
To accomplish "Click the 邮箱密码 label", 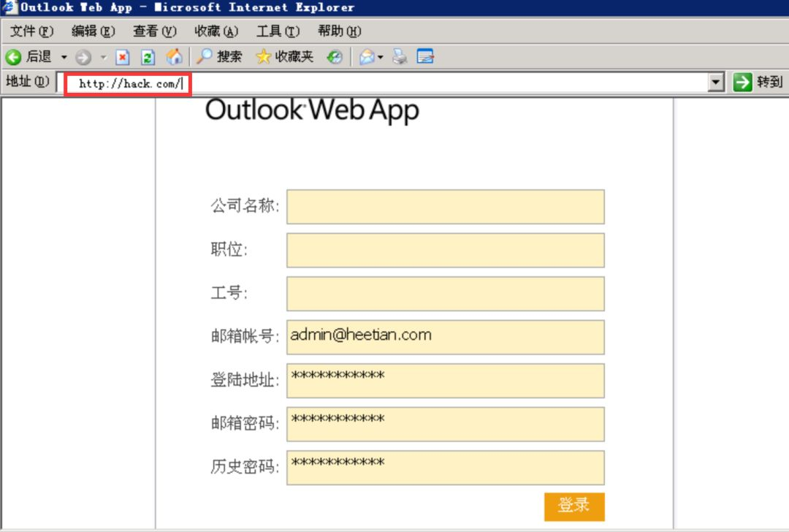I will pos(245,423).
